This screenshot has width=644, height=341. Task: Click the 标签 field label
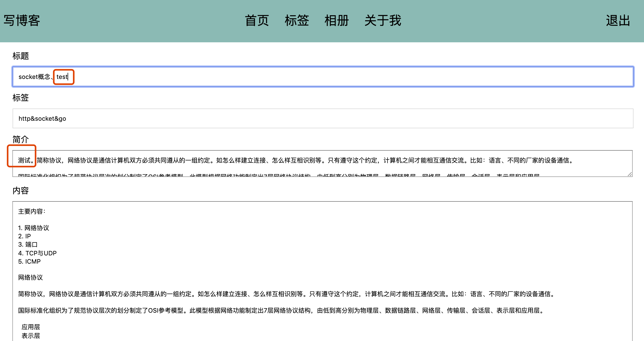pos(21,98)
